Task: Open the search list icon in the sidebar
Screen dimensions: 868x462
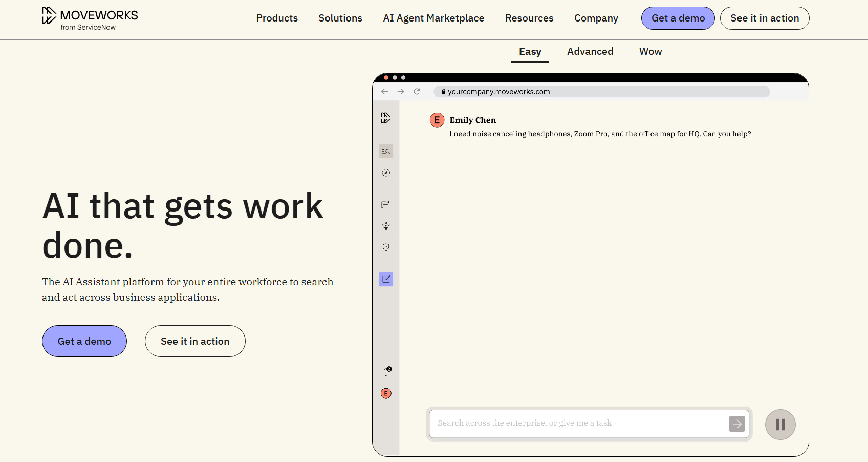Action: [386, 151]
